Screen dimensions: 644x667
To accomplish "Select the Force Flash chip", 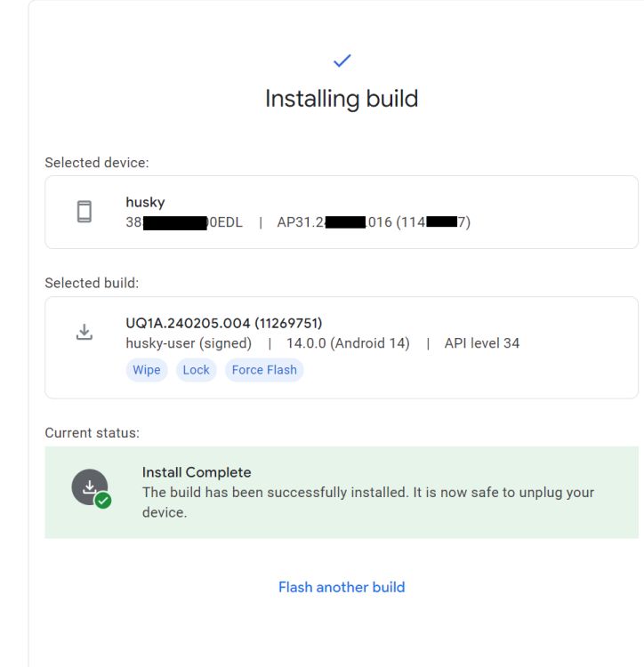I will coord(264,370).
